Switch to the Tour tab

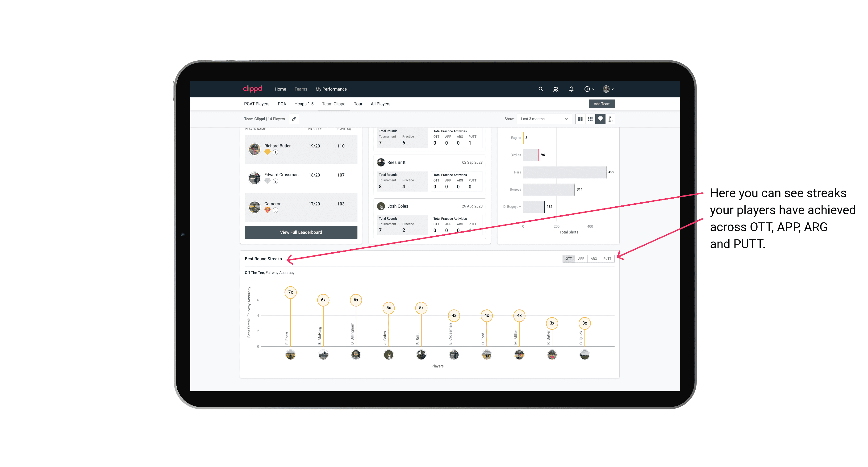click(x=358, y=104)
